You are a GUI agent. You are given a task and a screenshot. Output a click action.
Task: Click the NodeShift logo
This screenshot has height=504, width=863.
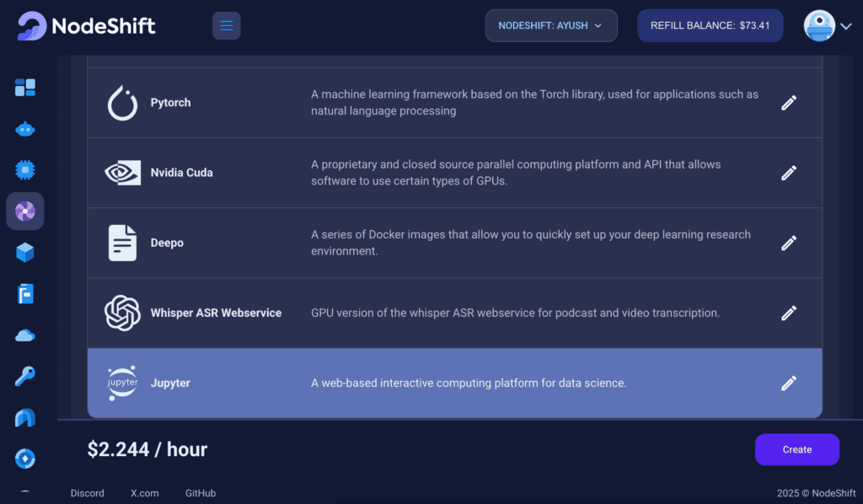tap(87, 26)
